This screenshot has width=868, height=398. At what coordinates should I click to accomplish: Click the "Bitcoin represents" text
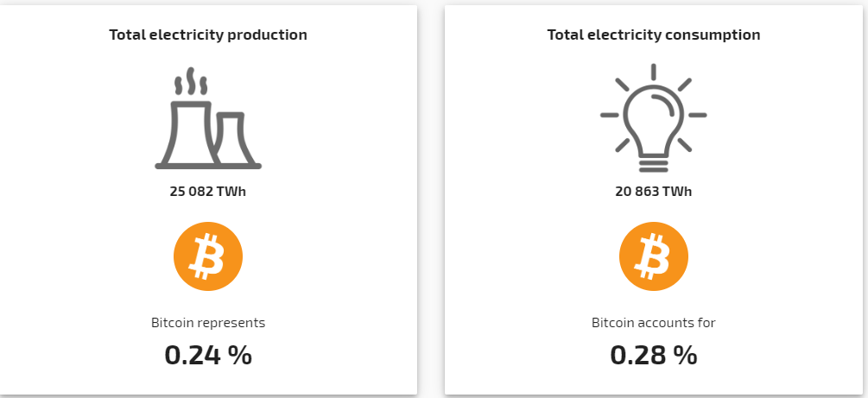208,323
